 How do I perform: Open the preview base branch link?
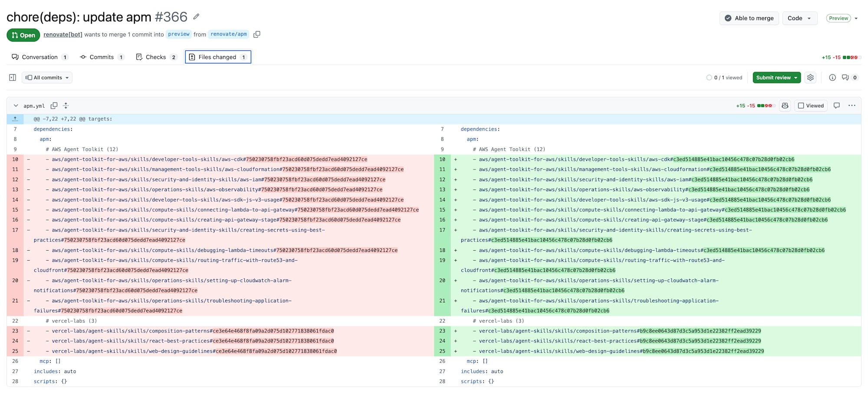(179, 34)
